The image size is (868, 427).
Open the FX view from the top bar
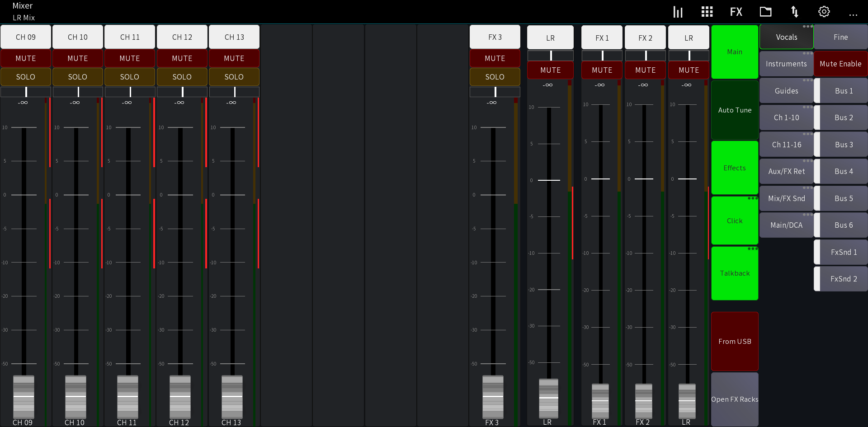click(x=736, y=11)
